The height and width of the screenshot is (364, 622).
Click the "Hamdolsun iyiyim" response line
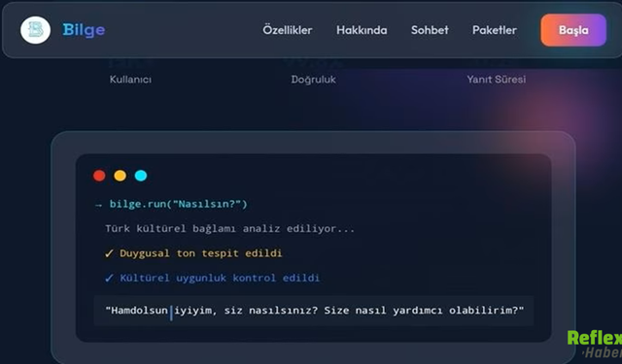coord(314,311)
